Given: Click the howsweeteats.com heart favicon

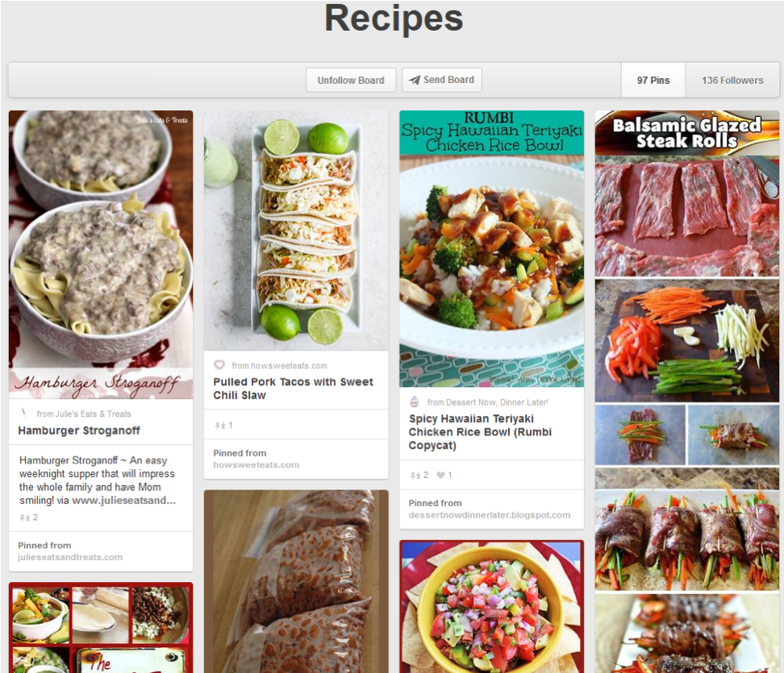Looking at the screenshot, I should click(219, 365).
